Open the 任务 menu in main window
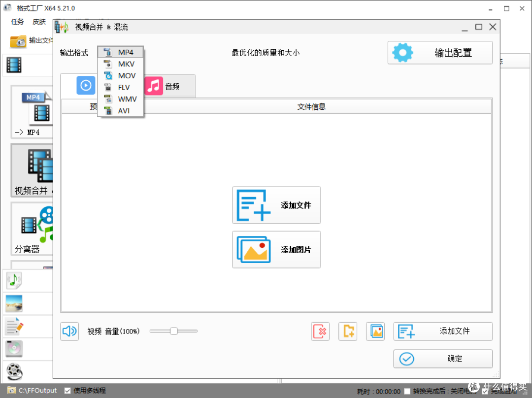532x398 pixels. pos(18,22)
